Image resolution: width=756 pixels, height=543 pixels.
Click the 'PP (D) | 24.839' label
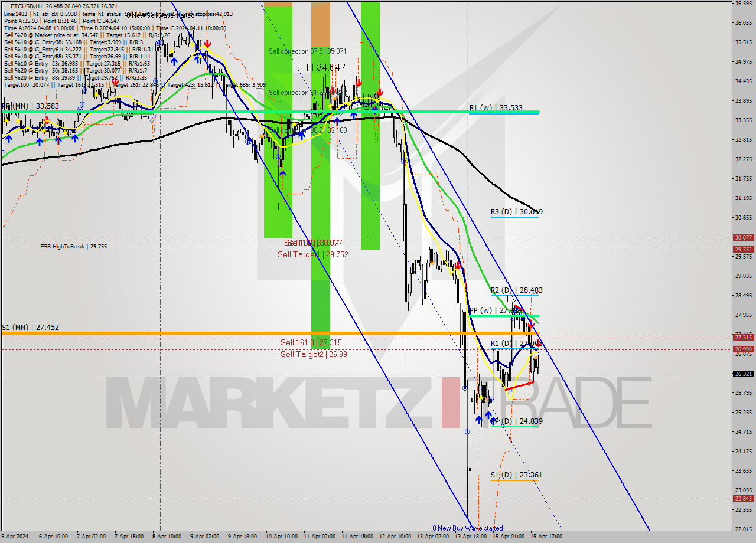[x=517, y=421]
